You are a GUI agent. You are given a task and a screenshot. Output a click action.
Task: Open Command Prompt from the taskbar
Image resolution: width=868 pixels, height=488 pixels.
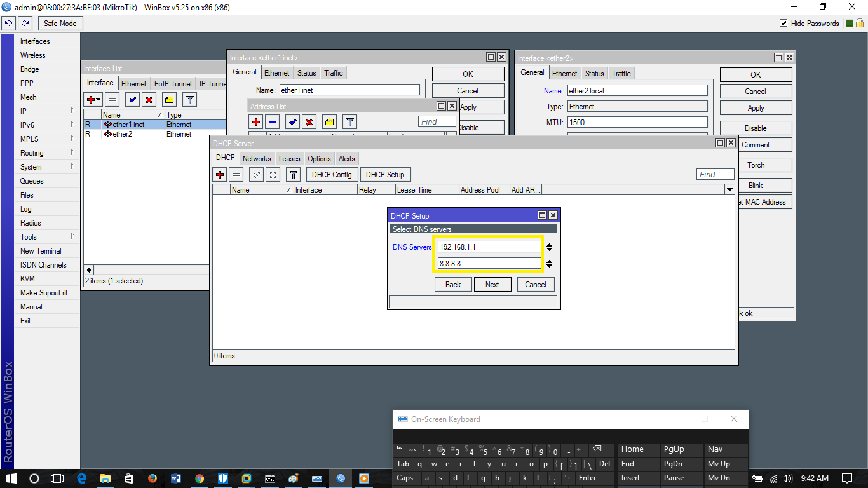point(270,478)
